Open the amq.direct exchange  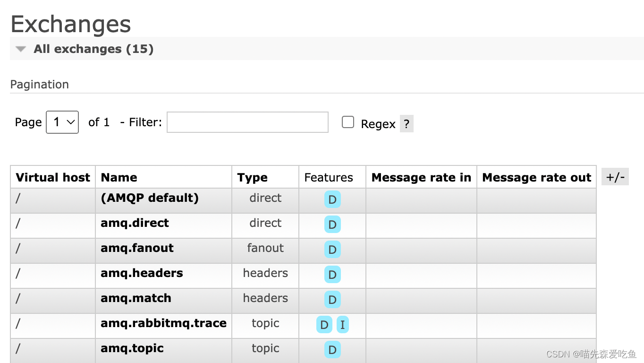coord(135,223)
